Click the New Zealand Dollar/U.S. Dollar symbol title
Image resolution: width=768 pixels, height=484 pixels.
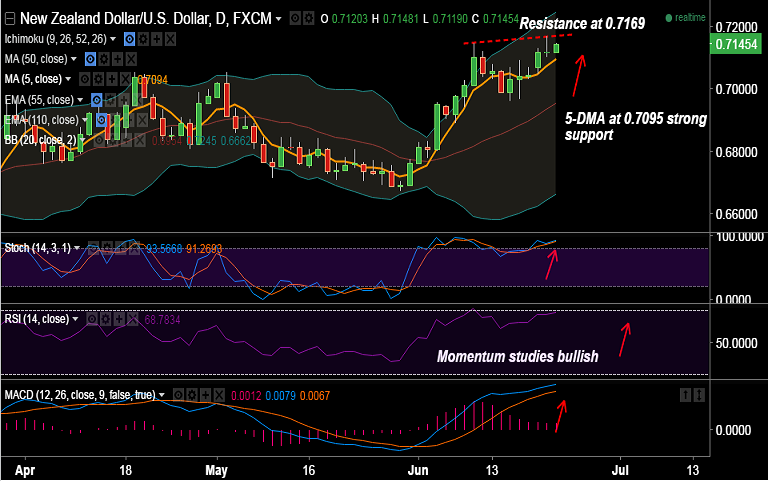point(145,19)
